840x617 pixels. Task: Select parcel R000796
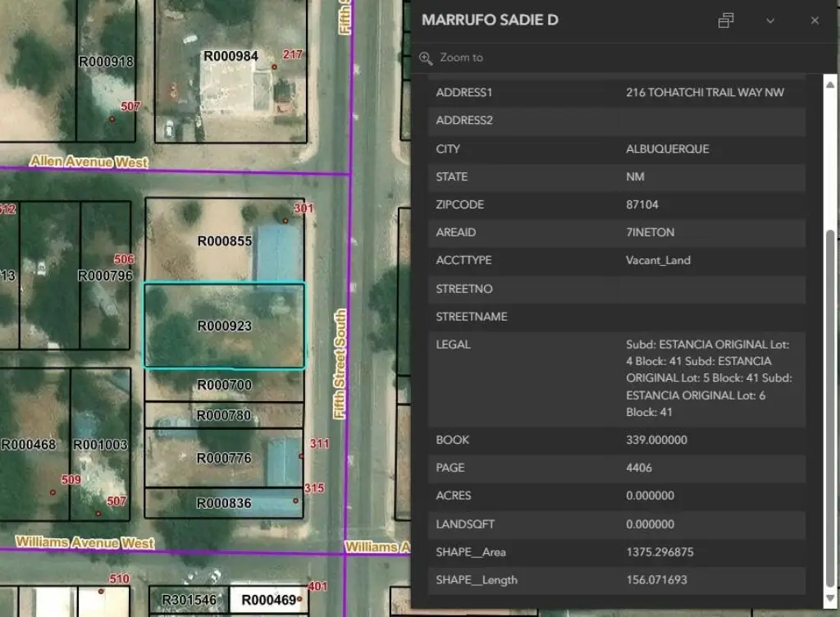[x=105, y=276]
